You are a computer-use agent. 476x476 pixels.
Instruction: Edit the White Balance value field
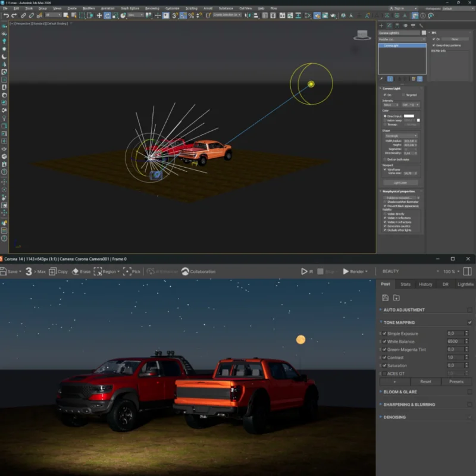coord(454,342)
